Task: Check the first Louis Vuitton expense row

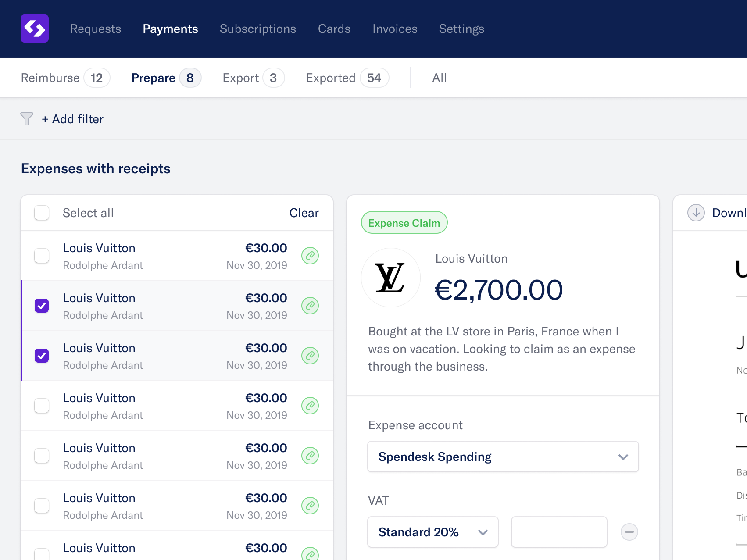Action: coord(41,256)
